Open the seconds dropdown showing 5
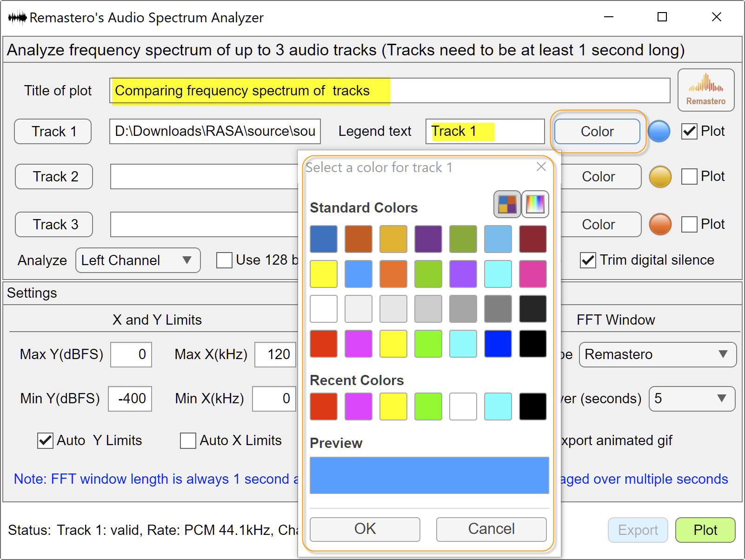Screen dimensions: 745x560 pos(692,399)
